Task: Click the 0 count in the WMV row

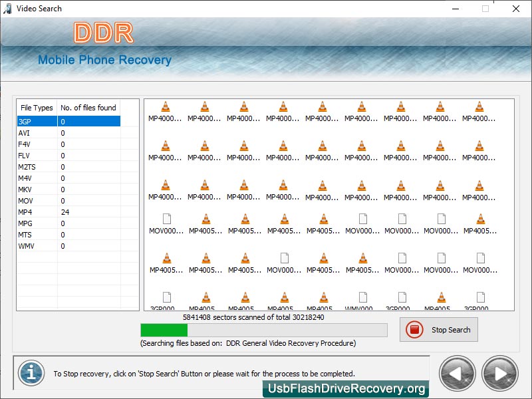Action: 63,246
